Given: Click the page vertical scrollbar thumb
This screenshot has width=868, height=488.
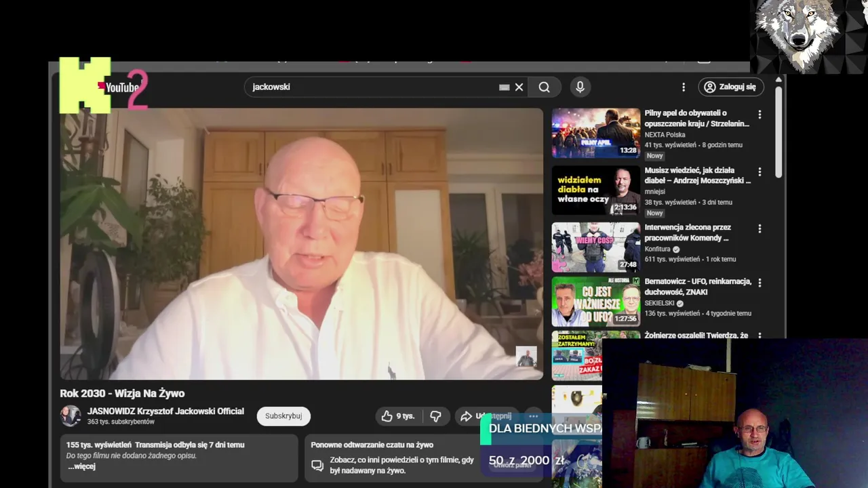Looking at the screenshot, I should [x=778, y=132].
